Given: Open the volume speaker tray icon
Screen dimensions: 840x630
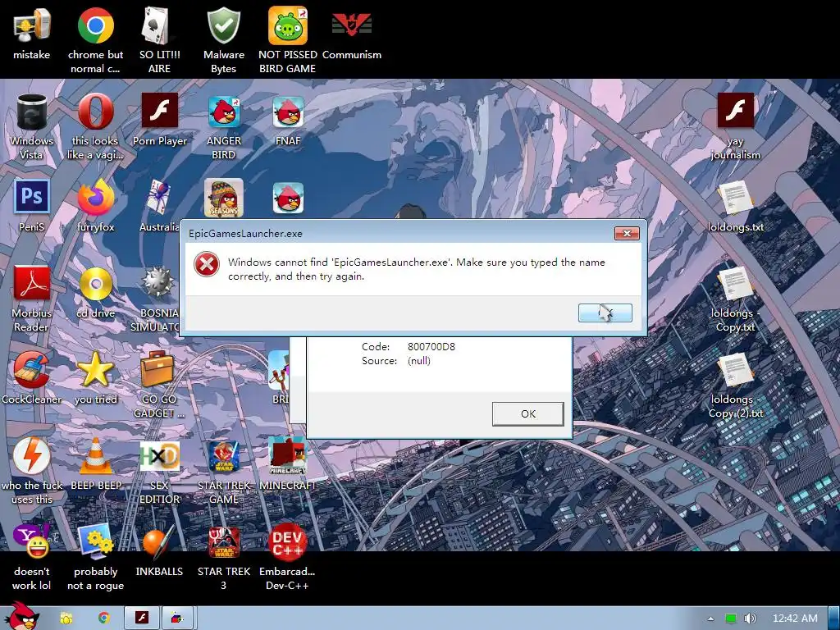Looking at the screenshot, I should click(751, 619).
